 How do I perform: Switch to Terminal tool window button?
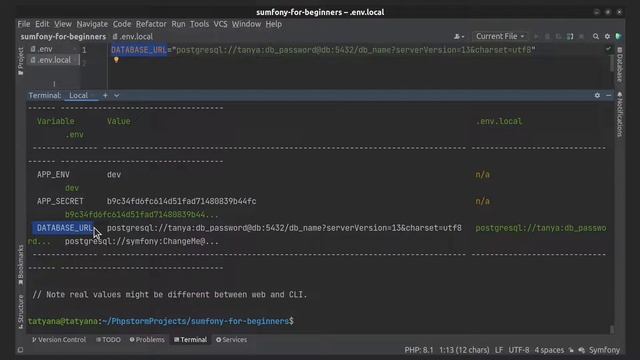[191, 340]
